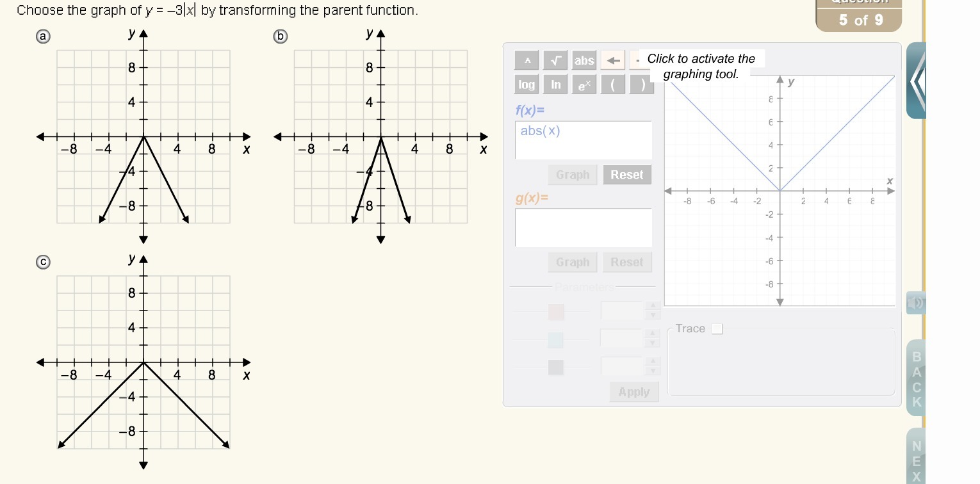Expand the collapsed side panel chevron

(917, 80)
